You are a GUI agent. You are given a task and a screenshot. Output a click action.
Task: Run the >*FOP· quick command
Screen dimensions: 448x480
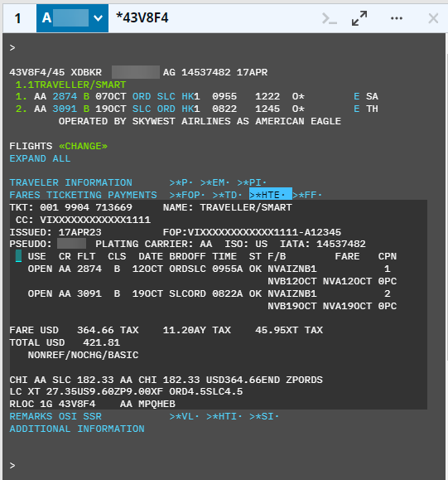pos(187,195)
